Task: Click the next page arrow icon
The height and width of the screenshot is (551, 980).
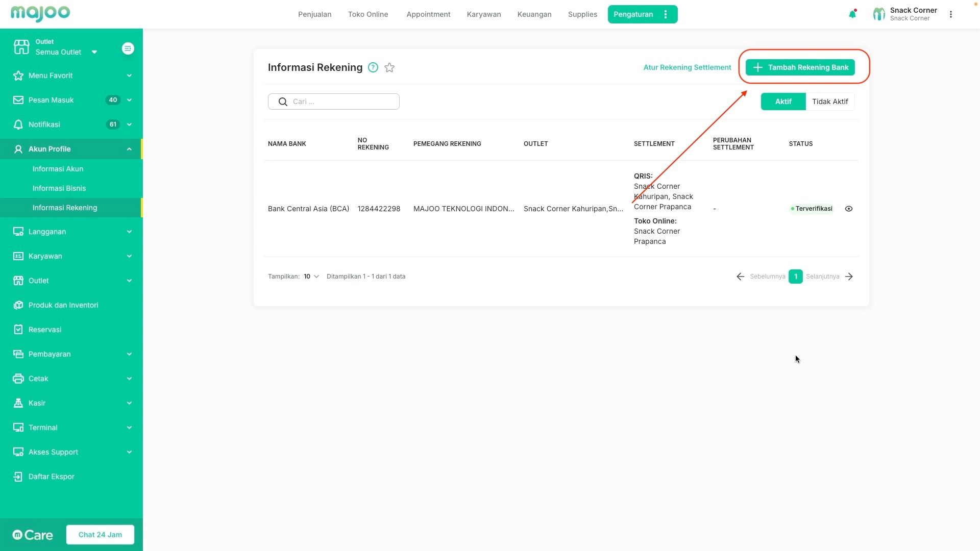Action: point(849,277)
